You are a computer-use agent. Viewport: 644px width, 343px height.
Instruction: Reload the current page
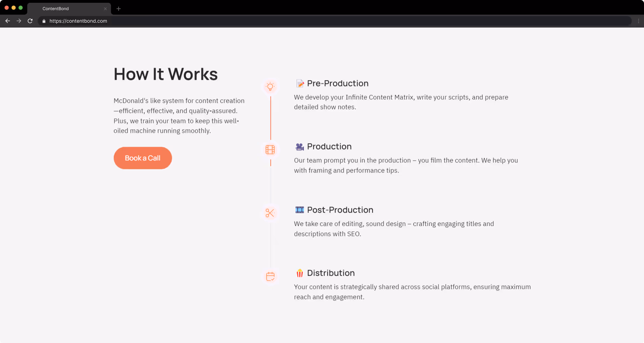30,21
